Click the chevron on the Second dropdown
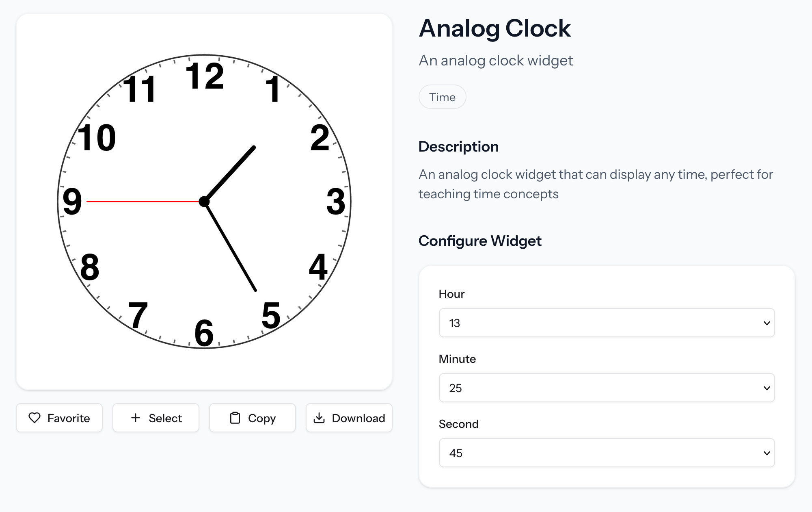This screenshot has height=512, width=812. (767, 453)
